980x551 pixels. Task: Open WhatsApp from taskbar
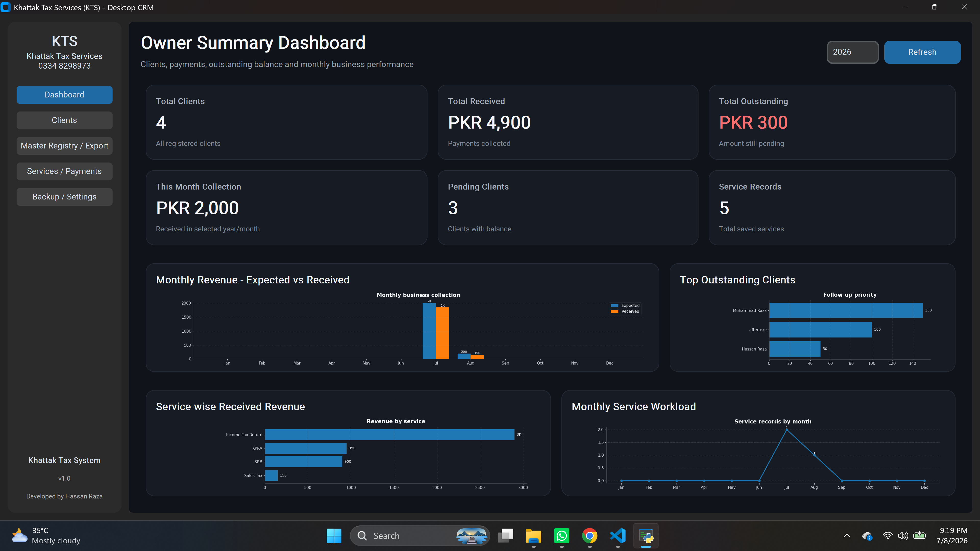click(x=561, y=536)
